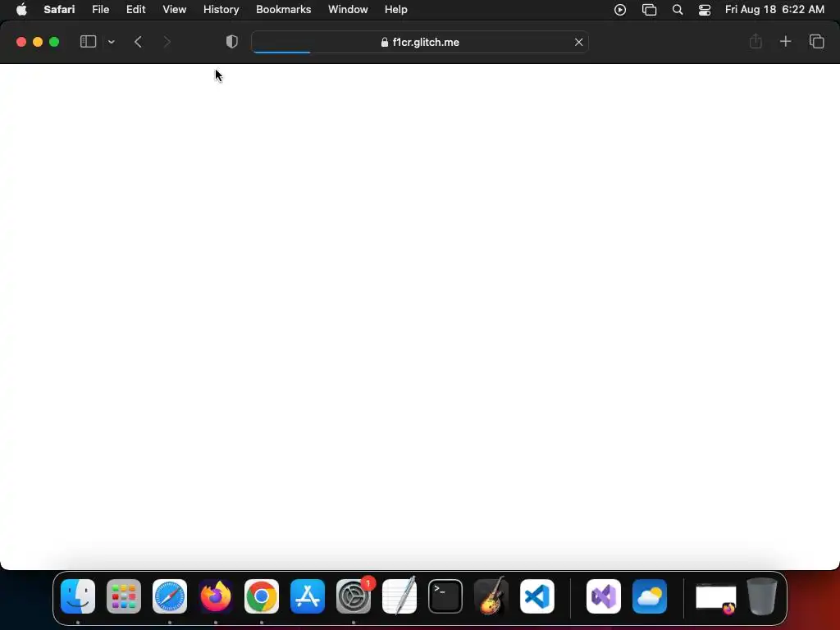Click the minimized Firefox window in Dock
Viewport: 840px width, 630px height.
click(715, 598)
